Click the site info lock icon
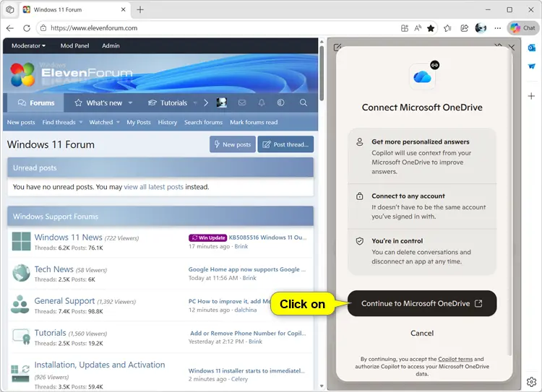This screenshot has height=392, width=542. click(43, 28)
